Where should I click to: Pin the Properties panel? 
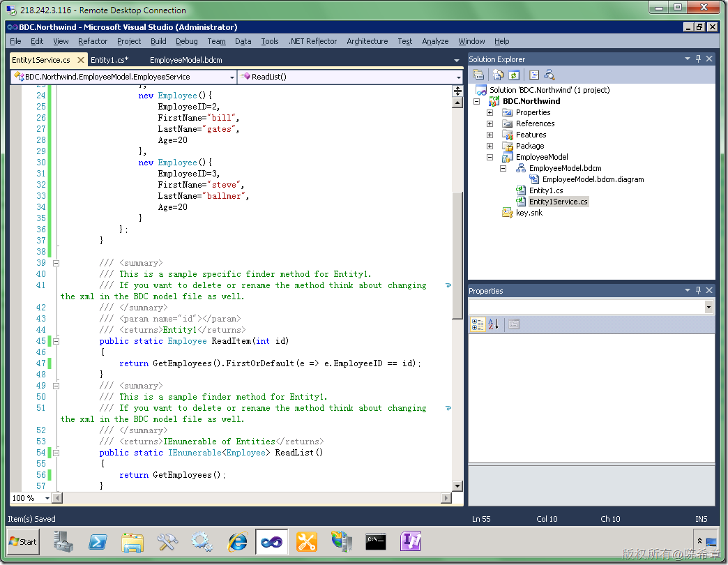[698, 290]
